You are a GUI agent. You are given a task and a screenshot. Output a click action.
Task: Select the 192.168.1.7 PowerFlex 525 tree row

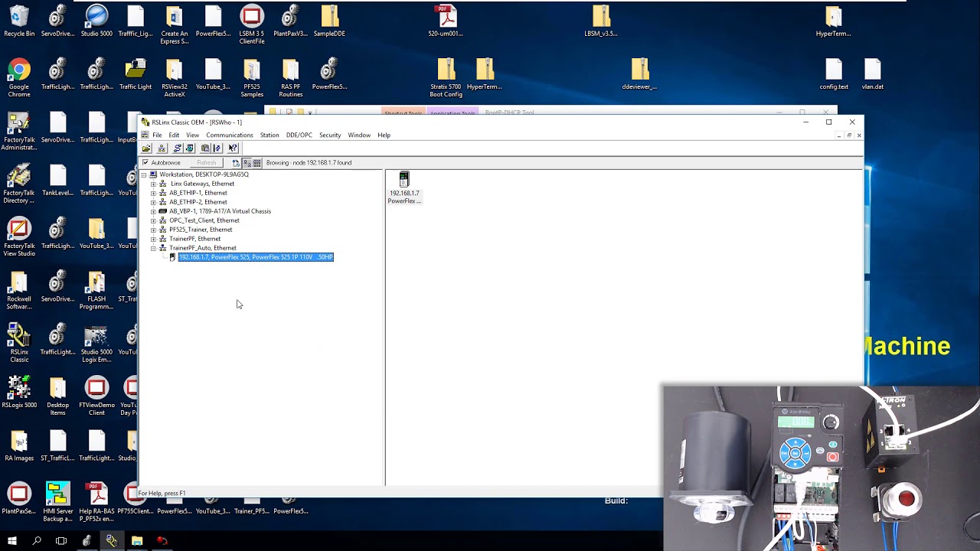tap(256, 257)
